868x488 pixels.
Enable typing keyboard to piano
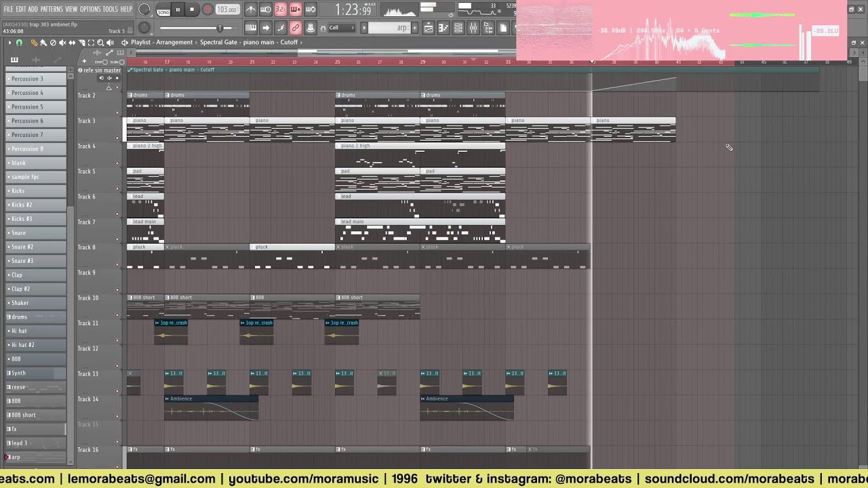coord(250,28)
